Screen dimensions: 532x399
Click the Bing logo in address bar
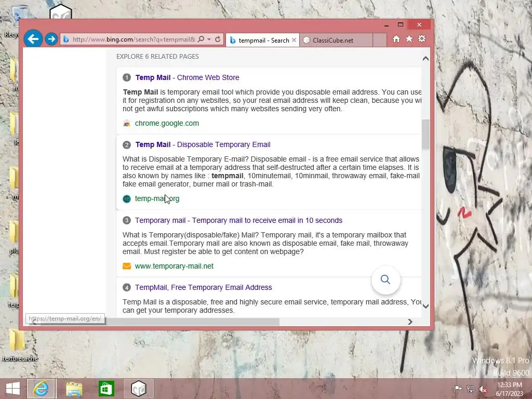66,39
